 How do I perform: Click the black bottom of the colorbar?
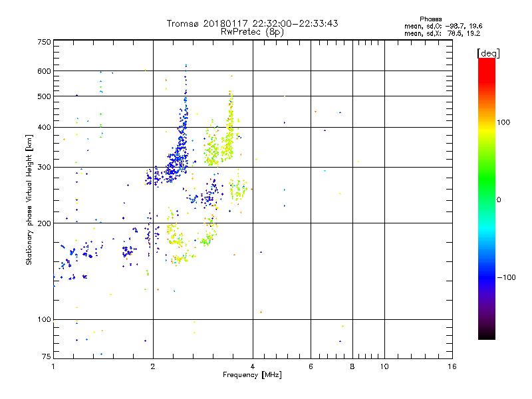pyautogui.click(x=487, y=334)
